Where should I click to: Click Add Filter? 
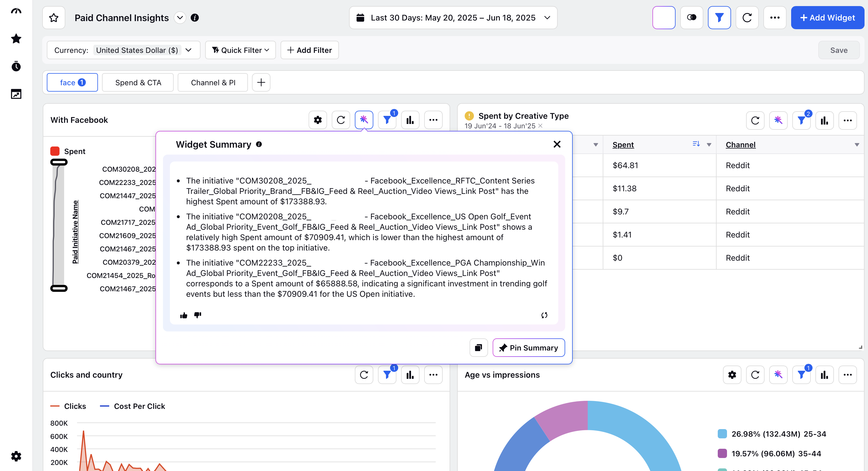click(309, 50)
